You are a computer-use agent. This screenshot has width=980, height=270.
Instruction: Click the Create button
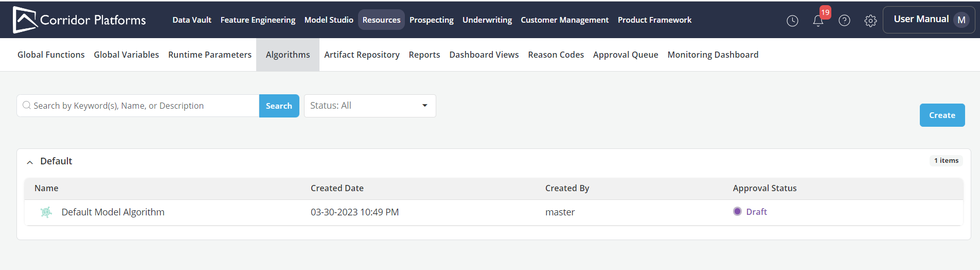[941, 115]
